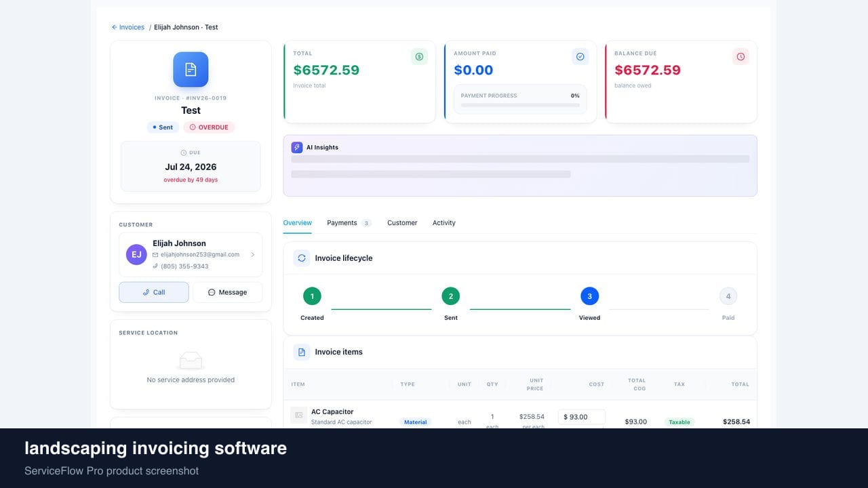Click the EJ customer avatar
This screenshot has width=868, height=488.
coord(136,255)
